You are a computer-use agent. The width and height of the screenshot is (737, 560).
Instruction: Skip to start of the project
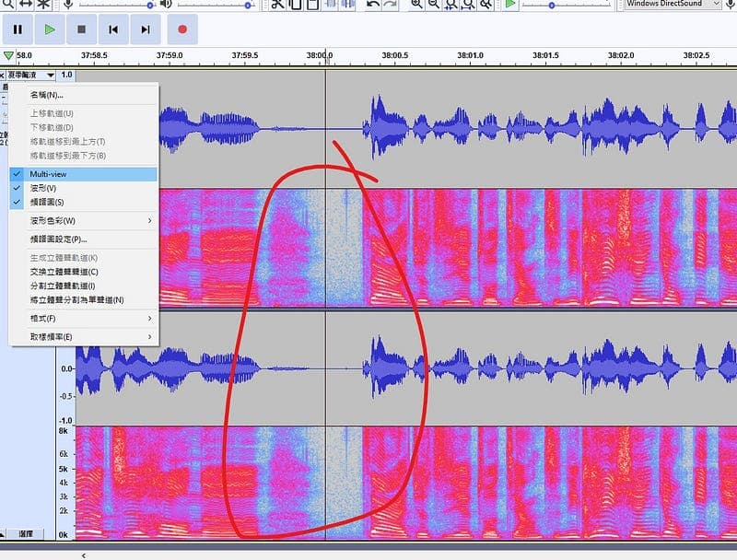click(113, 29)
